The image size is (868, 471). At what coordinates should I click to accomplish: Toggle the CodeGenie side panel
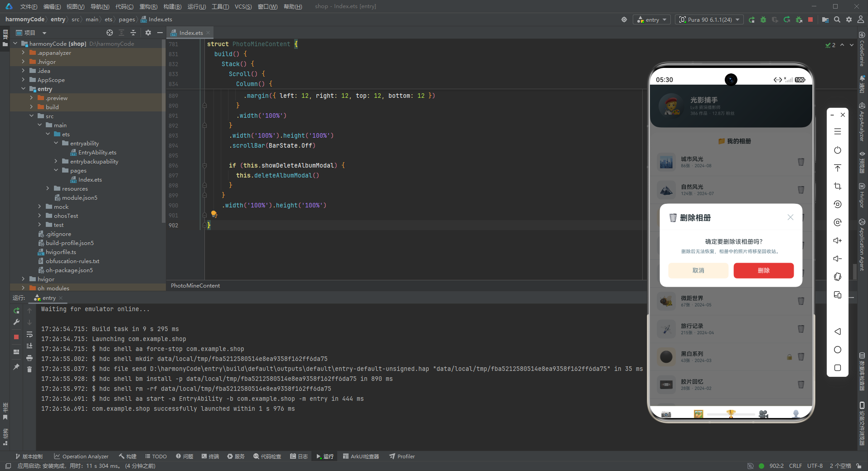click(x=862, y=49)
